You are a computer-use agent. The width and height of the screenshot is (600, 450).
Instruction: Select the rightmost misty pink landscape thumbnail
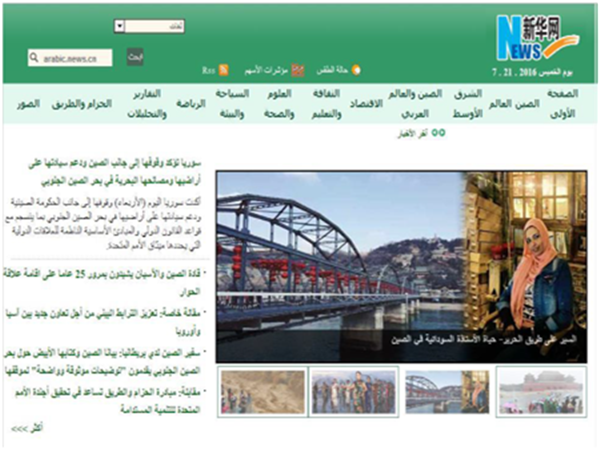(x=541, y=392)
